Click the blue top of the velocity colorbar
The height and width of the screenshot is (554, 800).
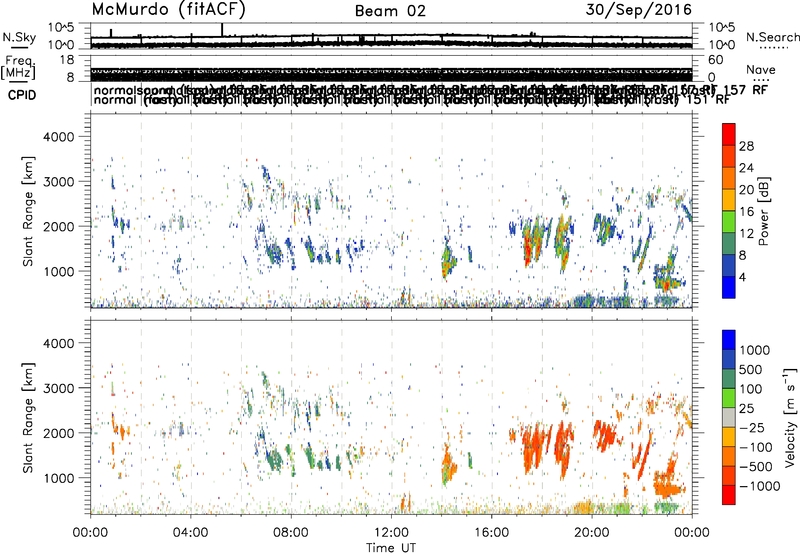point(729,340)
